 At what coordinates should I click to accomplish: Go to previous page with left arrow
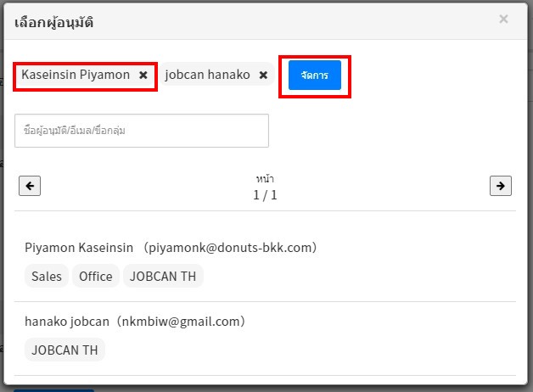30,186
